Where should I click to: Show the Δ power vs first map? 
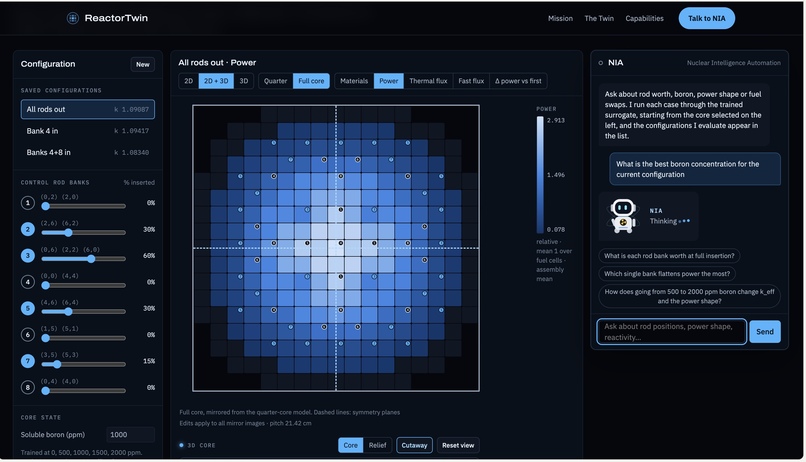(x=518, y=81)
